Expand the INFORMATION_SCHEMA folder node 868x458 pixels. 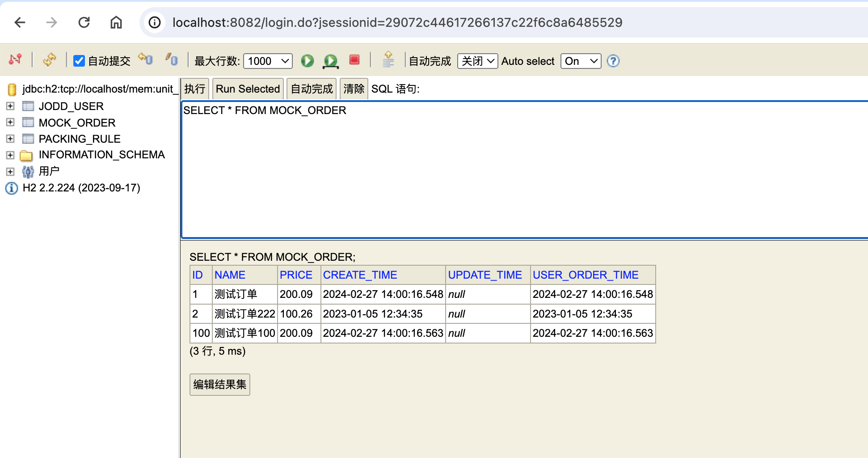tap(10, 155)
